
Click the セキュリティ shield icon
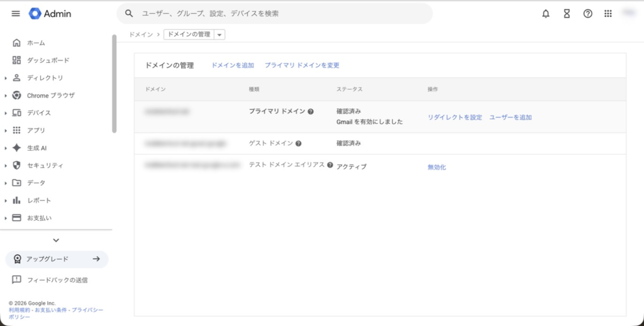pos(16,165)
